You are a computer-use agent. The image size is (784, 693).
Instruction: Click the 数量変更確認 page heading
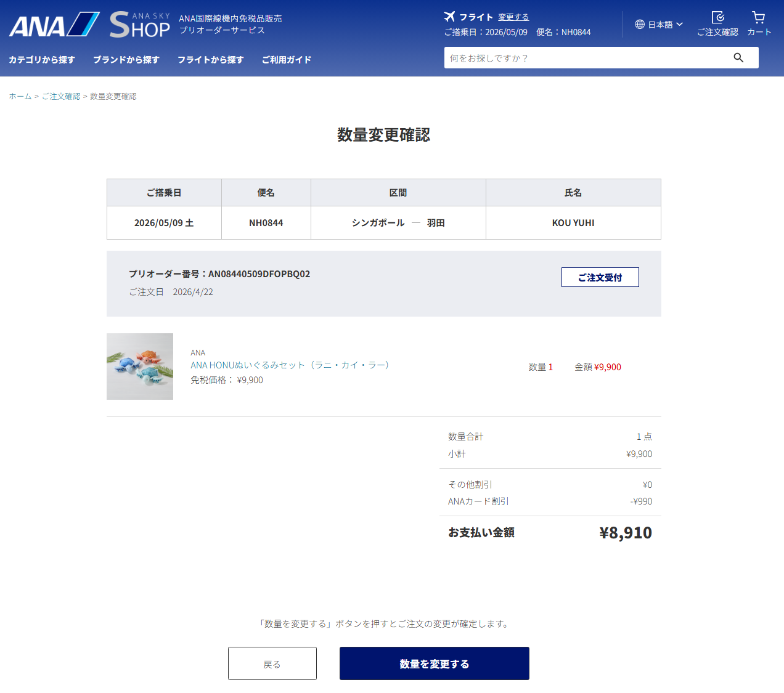click(x=384, y=135)
